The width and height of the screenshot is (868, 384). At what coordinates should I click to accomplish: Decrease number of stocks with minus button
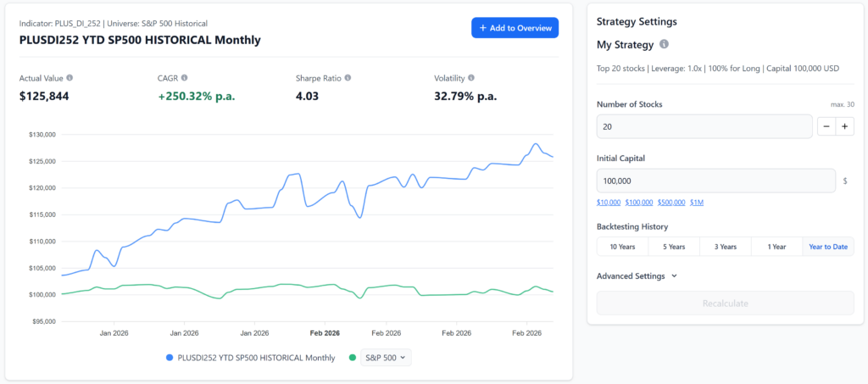[826, 126]
